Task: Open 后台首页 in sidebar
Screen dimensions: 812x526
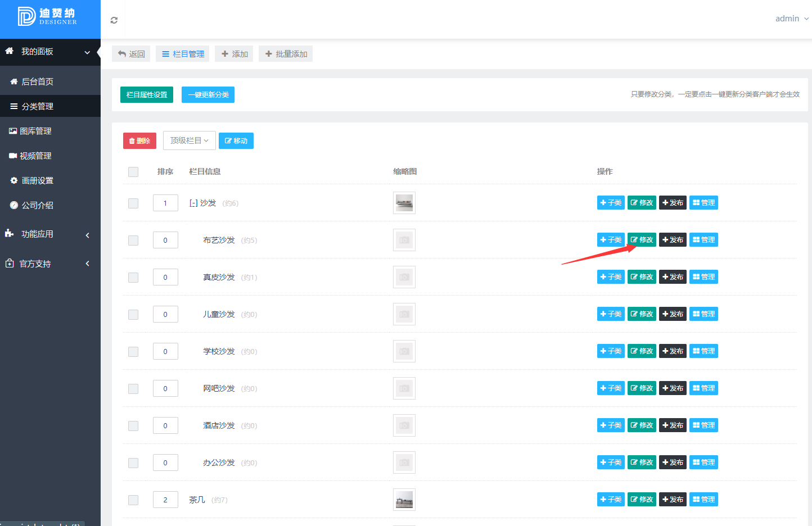Action: pyautogui.click(x=50, y=81)
